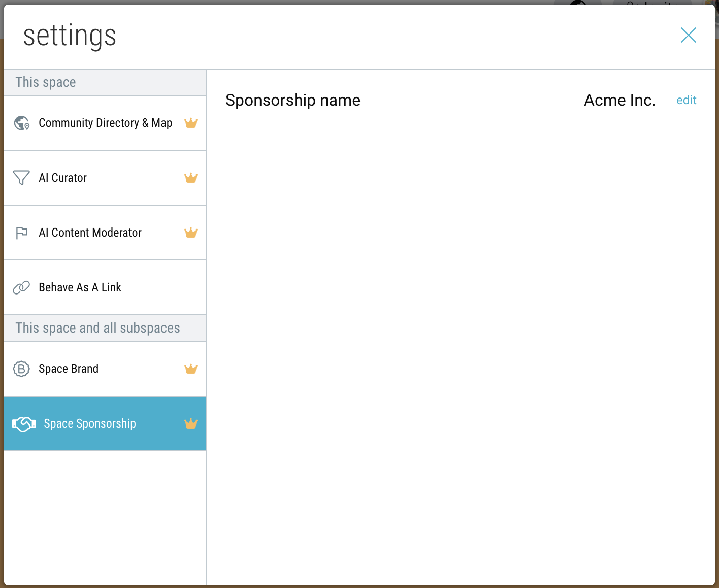Click the crown icon beside Space Sponsorship

tap(191, 423)
